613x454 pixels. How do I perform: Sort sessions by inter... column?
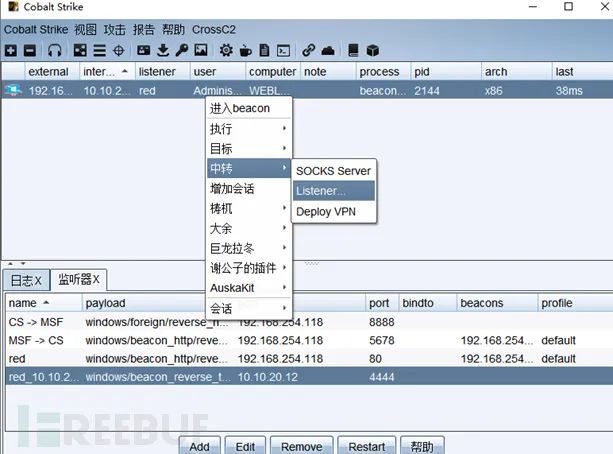click(107, 72)
